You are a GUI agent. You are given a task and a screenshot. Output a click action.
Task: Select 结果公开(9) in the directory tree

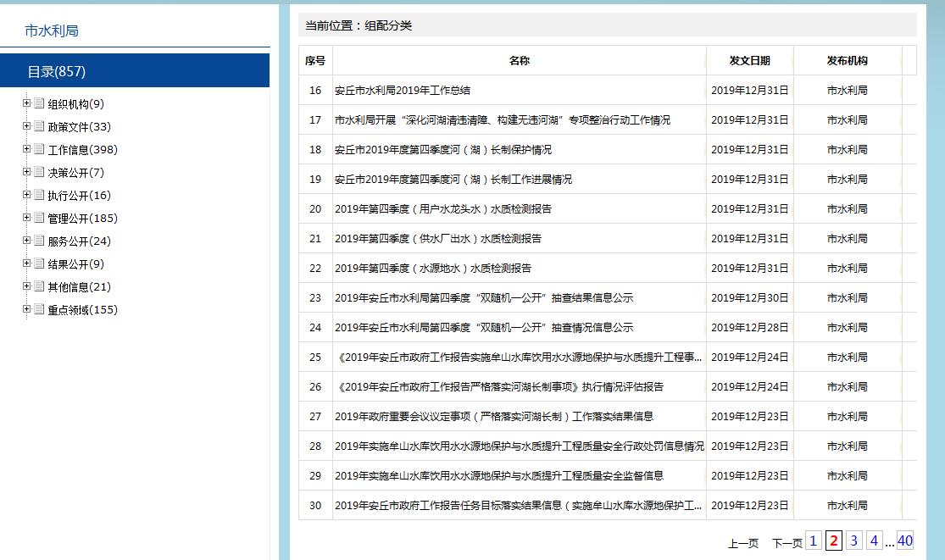click(x=76, y=264)
